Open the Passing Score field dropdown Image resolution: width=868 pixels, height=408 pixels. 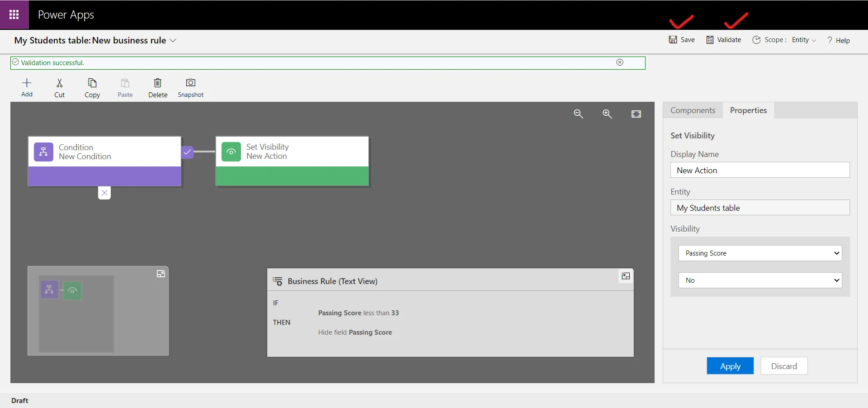(759, 253)
